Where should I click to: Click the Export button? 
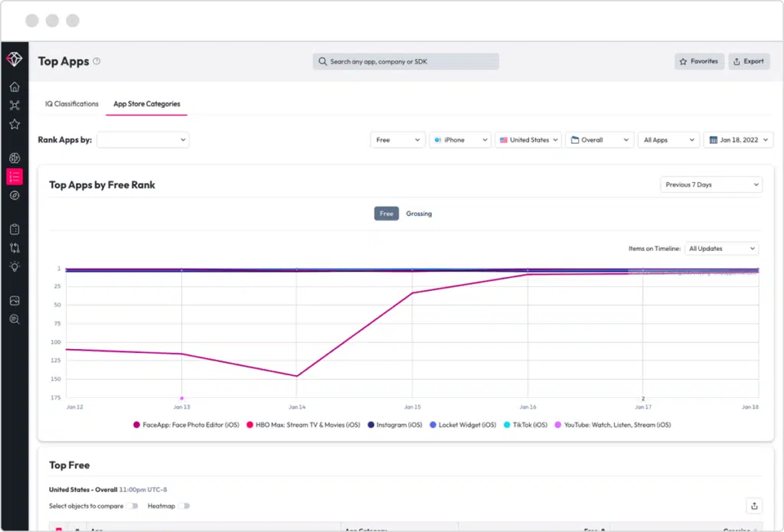point(748,61)
